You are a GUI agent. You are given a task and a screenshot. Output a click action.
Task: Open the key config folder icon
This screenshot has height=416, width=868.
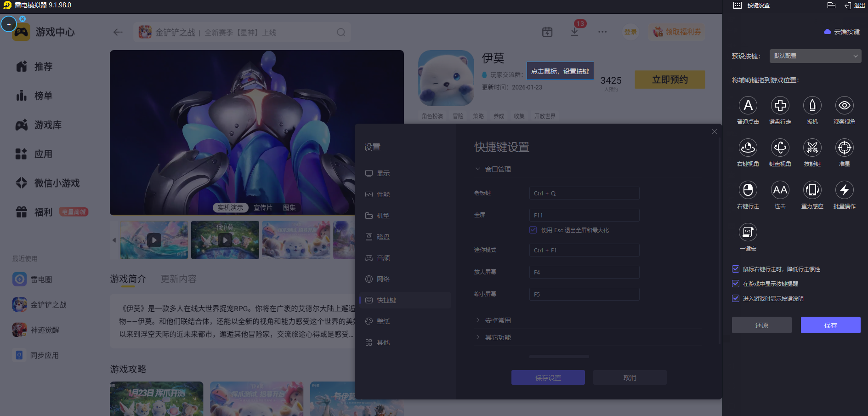click(831, 6)
